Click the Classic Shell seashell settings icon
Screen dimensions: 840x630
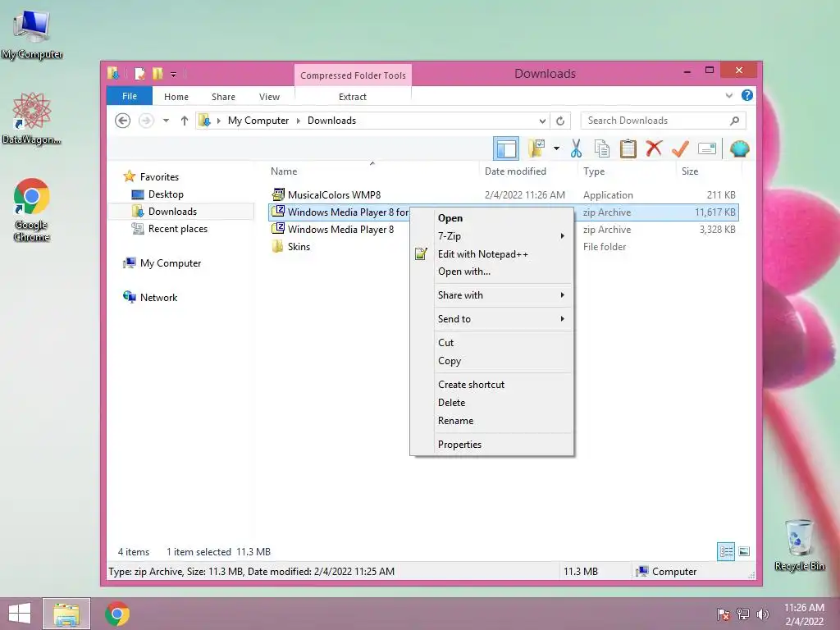pos(739,148)
